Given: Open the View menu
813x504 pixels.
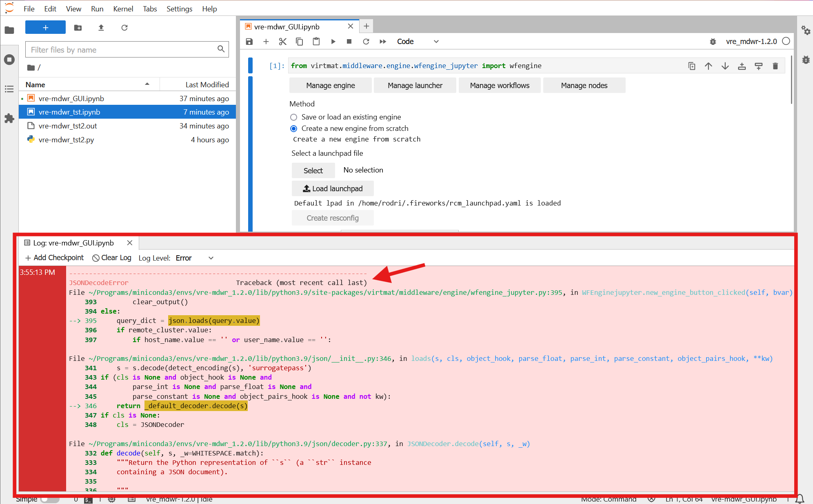Looking at the screenshot, I should pos(73,9).
